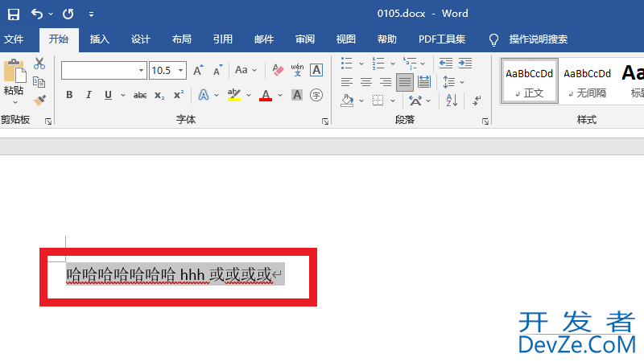Open the font size 10.5 dropdown

point(180,70)
